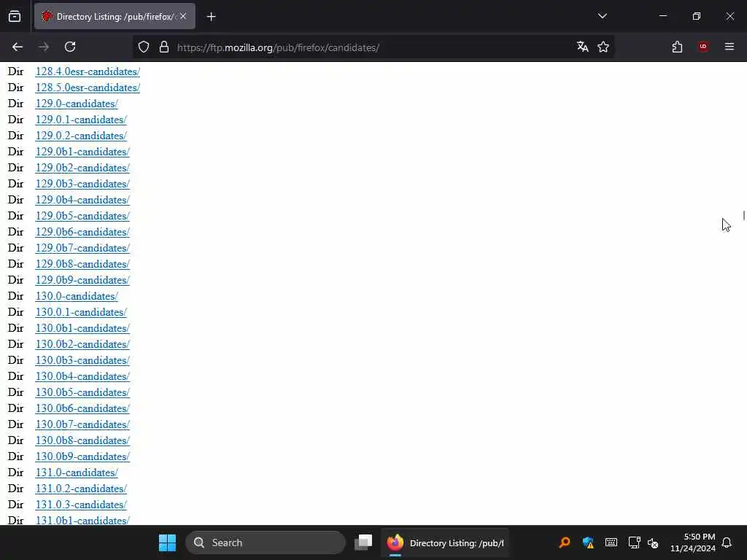Open the 129.0-candidates directory
The height and width of the screenshot is (560, 747).
pyautogui.click(x=76, y=104)
